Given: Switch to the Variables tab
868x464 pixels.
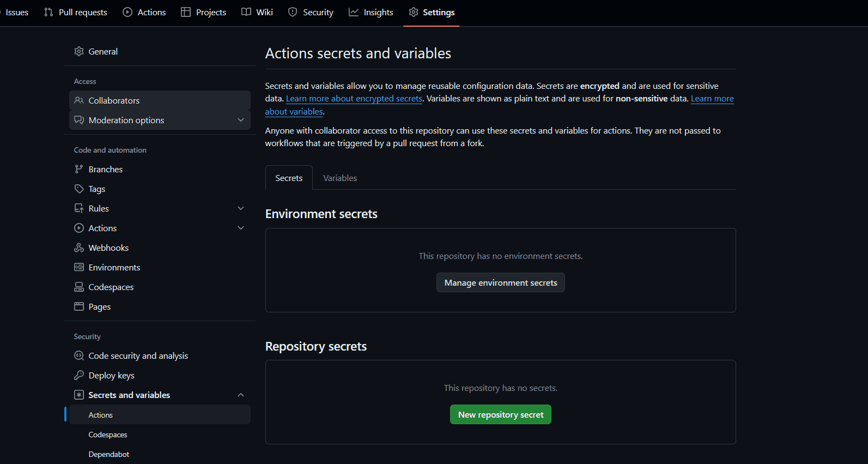Looking at the screenshot, I should pyautogui.click(x=340, y=178).
